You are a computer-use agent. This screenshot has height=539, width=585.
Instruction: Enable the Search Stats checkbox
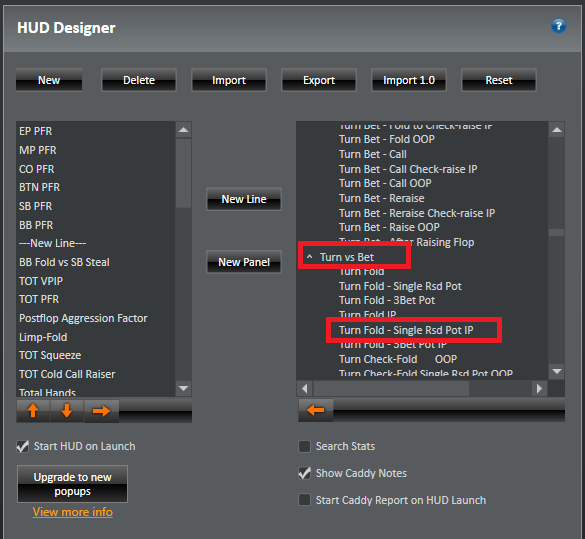(304, 446)
